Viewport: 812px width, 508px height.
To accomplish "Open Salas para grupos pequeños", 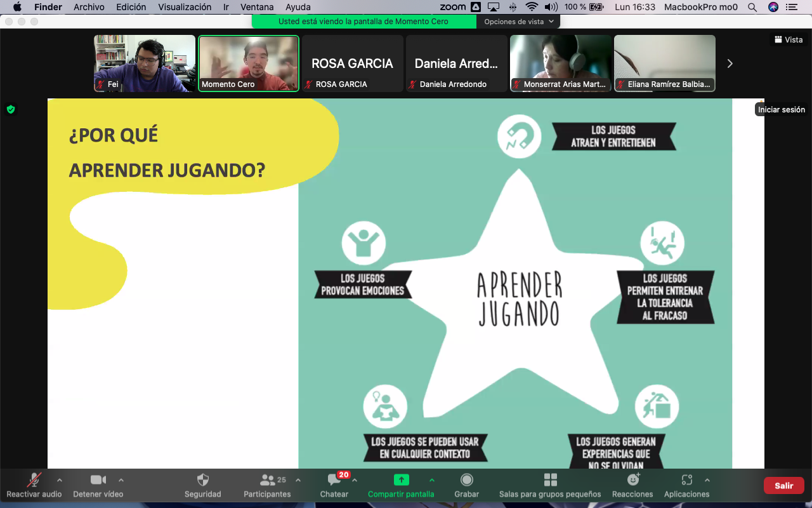I will pos(550,486).
